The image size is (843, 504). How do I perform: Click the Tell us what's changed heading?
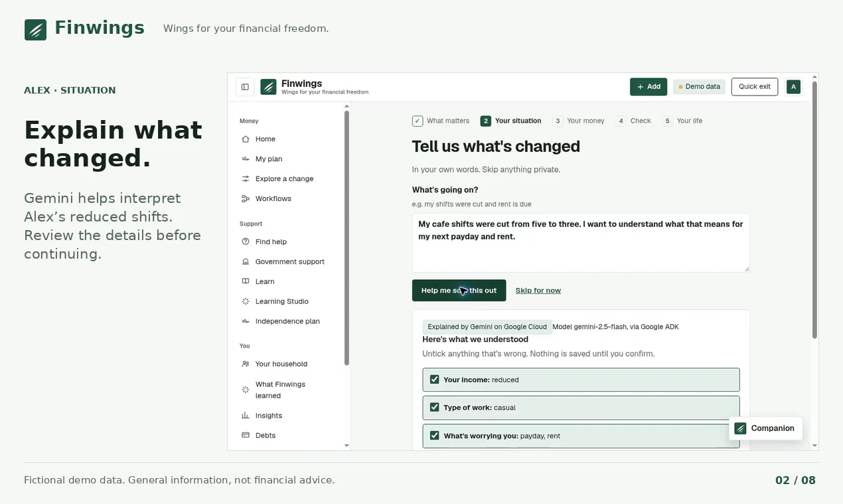[496, 147]
